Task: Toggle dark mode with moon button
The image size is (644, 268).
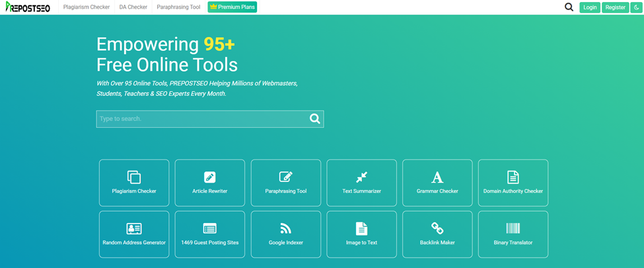Action: [x=635, y=7]
